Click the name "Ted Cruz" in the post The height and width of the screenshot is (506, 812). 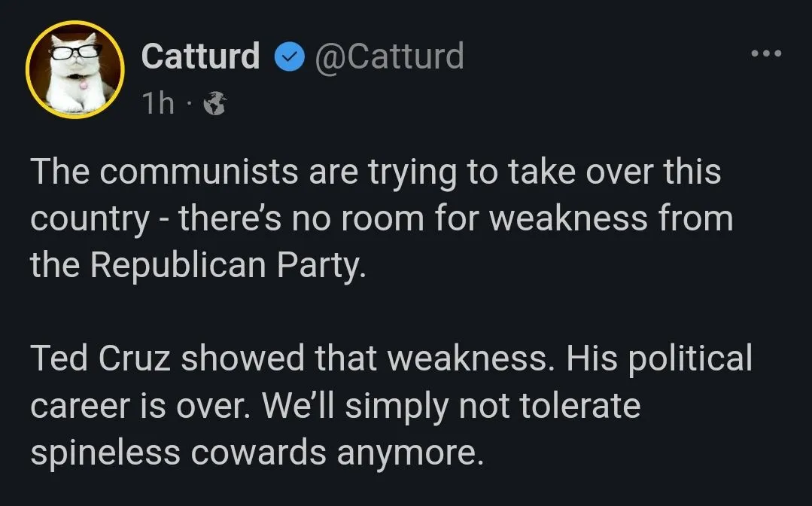(102, 358)
